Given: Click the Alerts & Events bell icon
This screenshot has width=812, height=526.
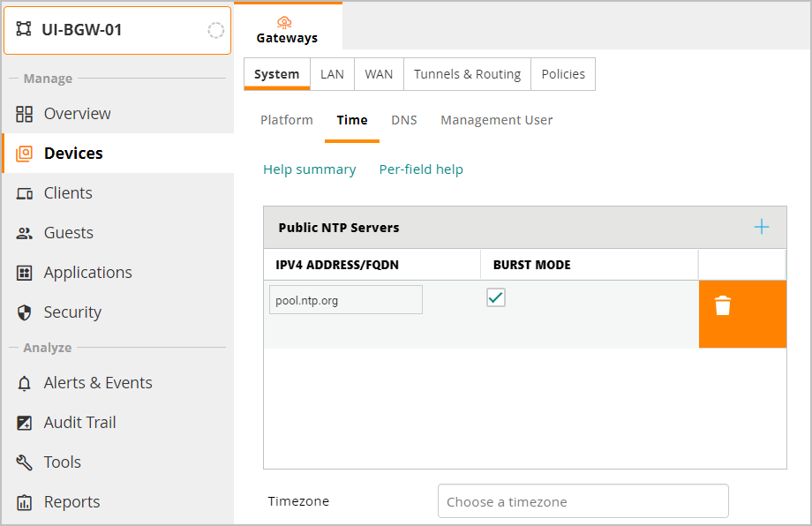Looking at the screenshot, I should point(25,383).
